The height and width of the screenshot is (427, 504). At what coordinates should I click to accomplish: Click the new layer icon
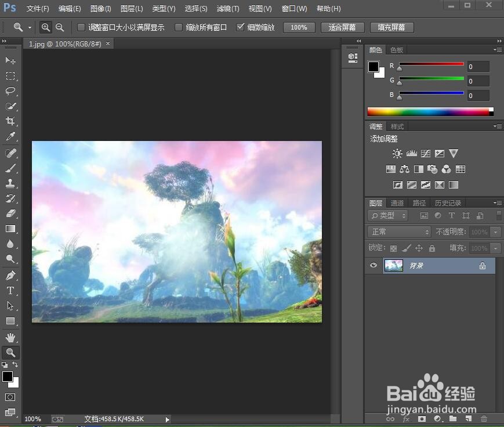(x=468, y=418)
